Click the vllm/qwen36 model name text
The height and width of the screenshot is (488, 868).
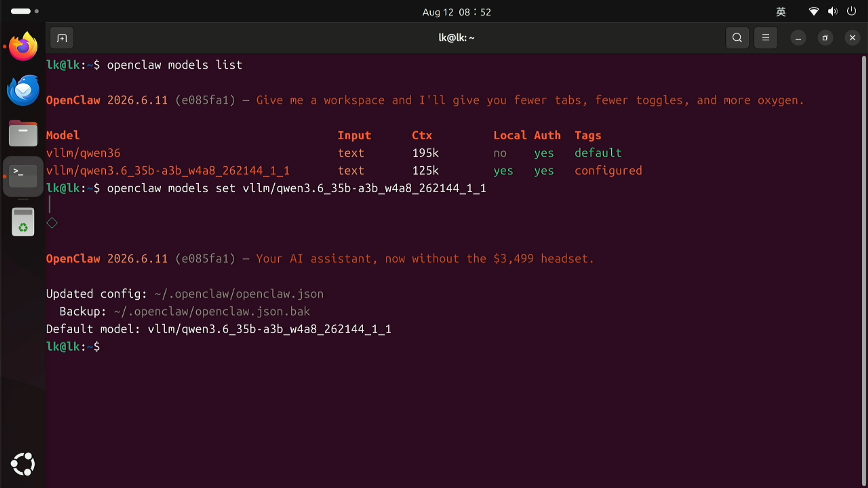pos(83,153)
